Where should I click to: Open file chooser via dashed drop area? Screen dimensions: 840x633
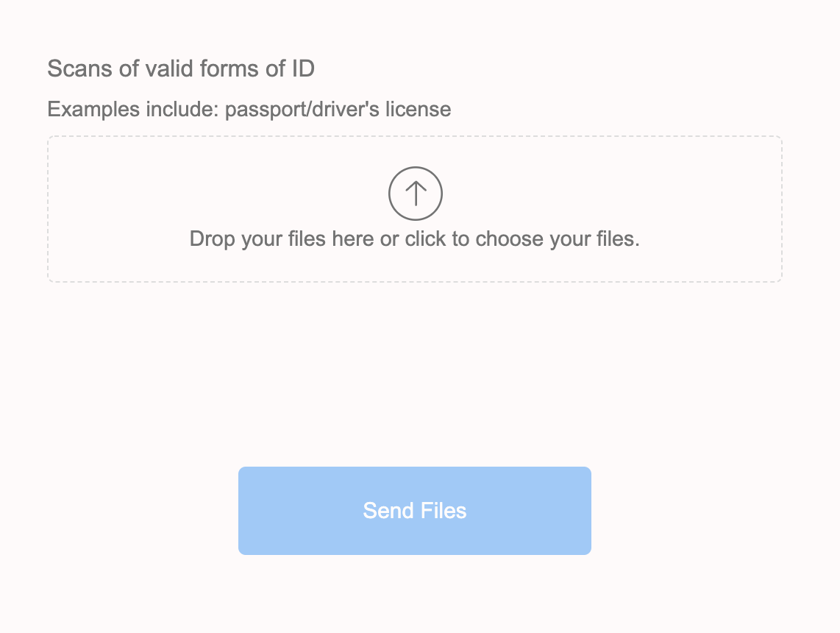click(x=415, y=209)
